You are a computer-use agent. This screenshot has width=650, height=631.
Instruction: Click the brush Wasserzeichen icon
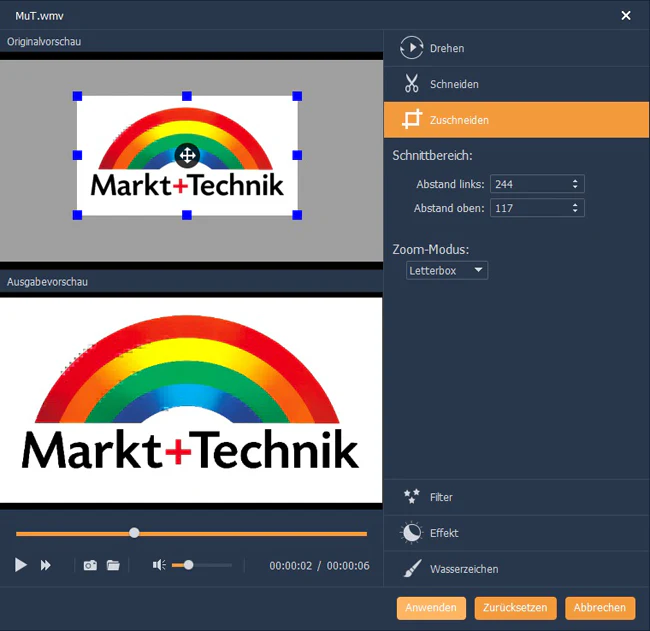412,568
